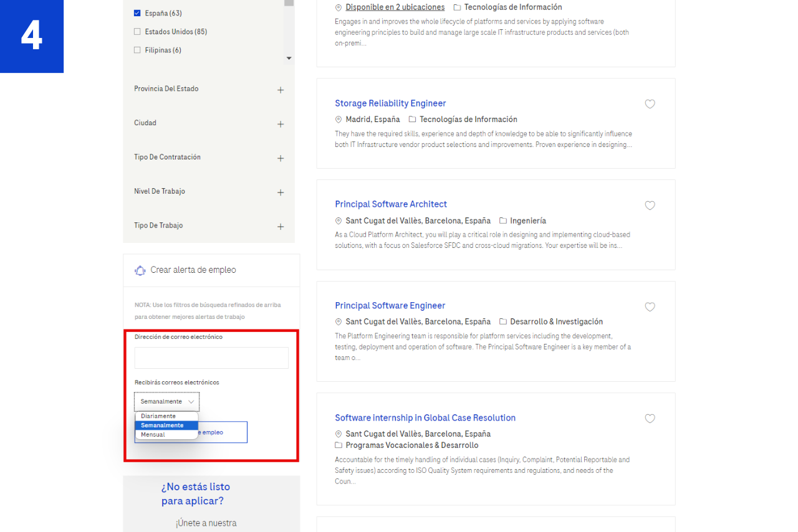Image resolution: width=798 pixels, height=532 pixels.
Task: Click location pin icon next to Madrid, España
Action: [339, 120]
